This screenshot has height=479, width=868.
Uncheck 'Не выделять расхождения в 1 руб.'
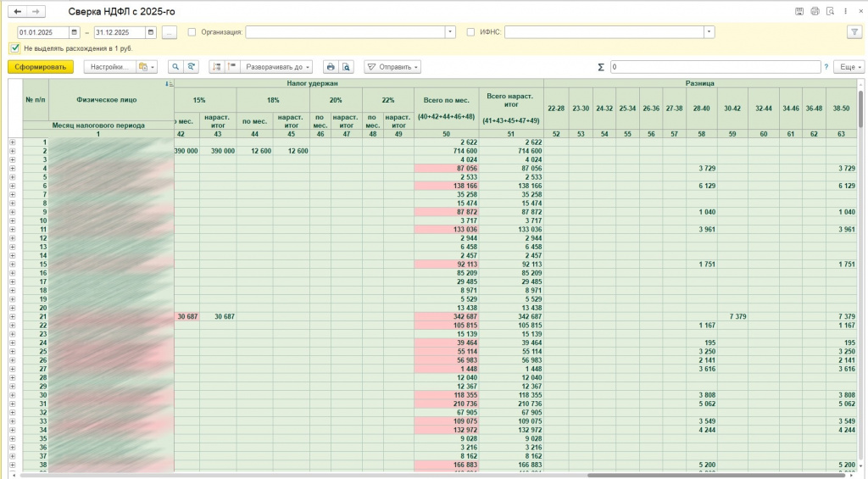point(15,48)
